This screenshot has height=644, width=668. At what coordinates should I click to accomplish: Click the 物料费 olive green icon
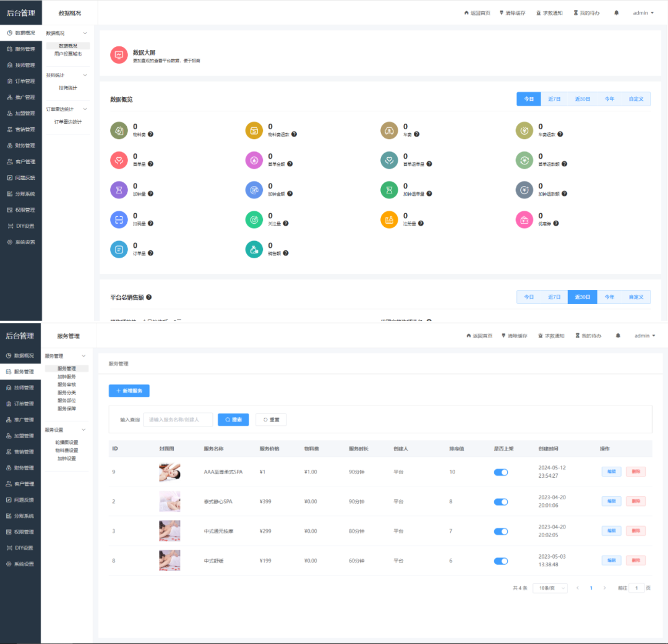(x=119, y=130)
